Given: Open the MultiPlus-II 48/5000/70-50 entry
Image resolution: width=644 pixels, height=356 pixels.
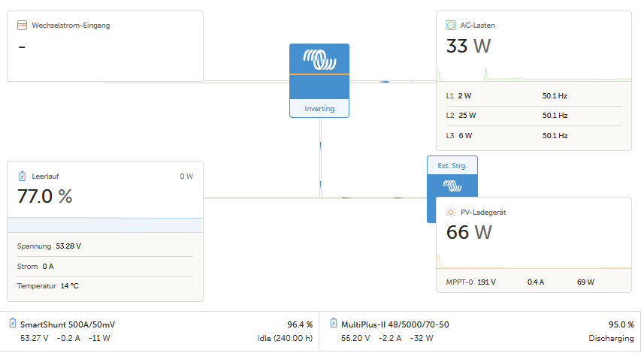Looking at the screenshot, I should (x=396, y=324).
